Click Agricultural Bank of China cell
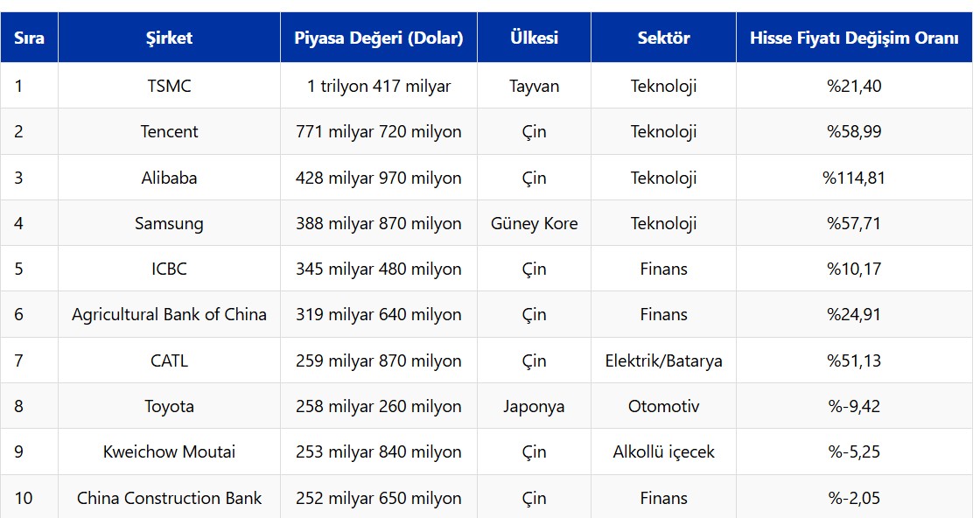This screenshot has width=980, height=518. (169, 314)
